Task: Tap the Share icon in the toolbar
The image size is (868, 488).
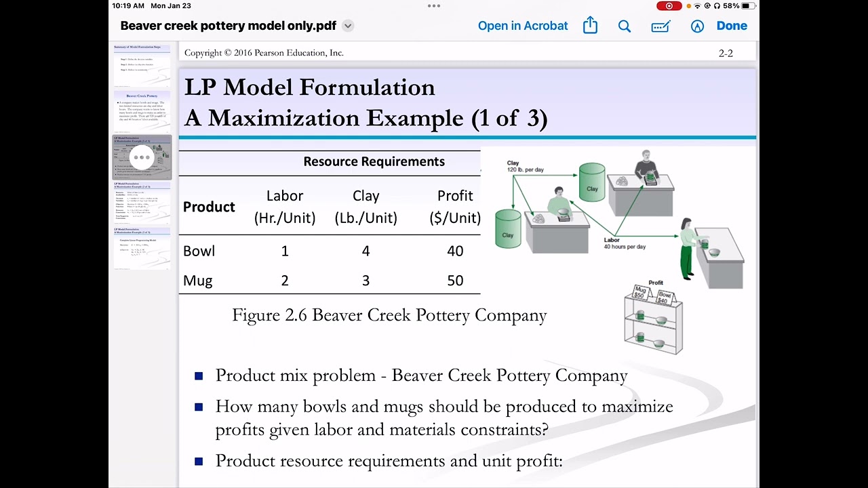Action: (x=590, y=26)
